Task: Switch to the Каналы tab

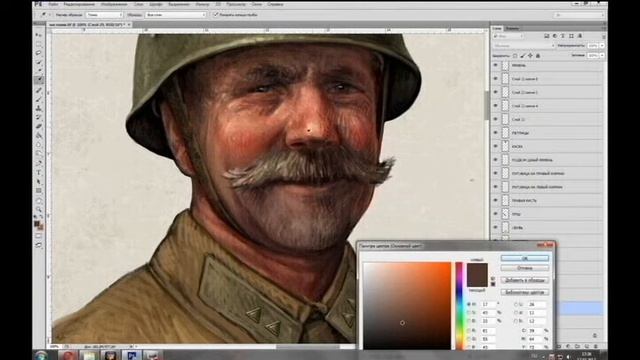Action: tap(512, 29)
